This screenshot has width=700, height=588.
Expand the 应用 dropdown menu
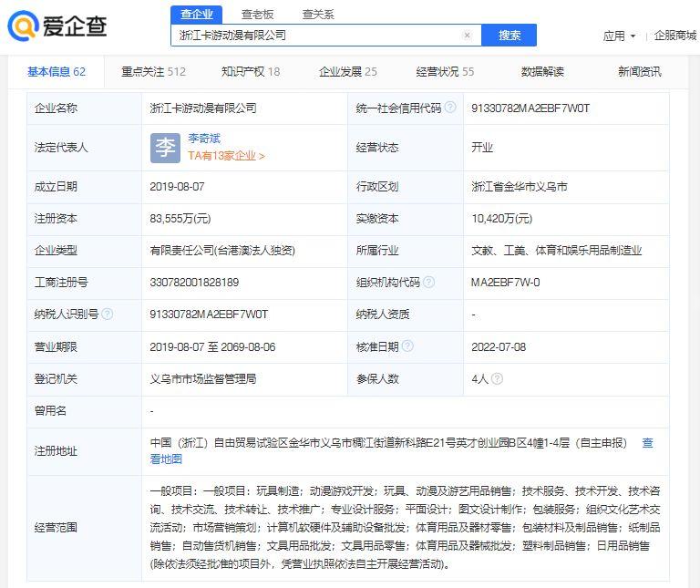point(619,36)
